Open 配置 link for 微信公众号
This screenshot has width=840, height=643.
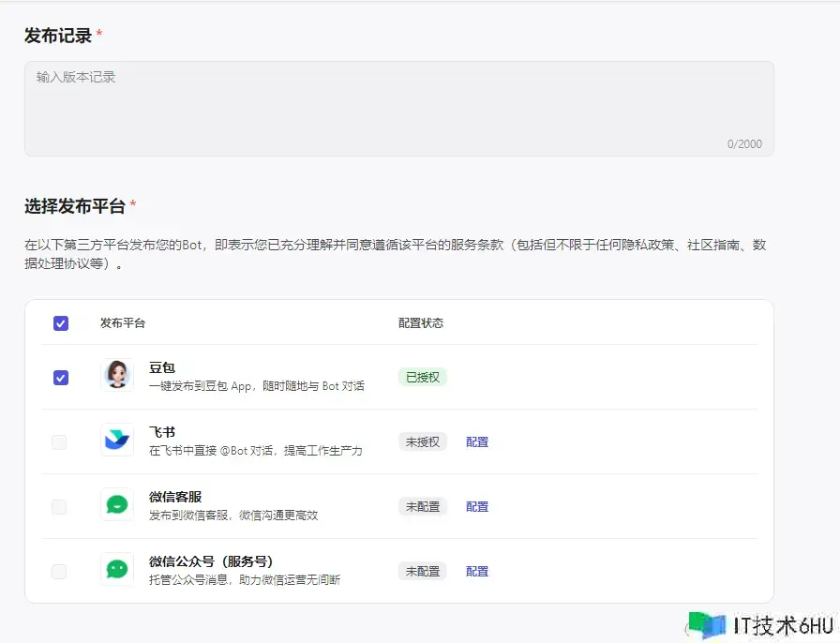coord(477,571)
